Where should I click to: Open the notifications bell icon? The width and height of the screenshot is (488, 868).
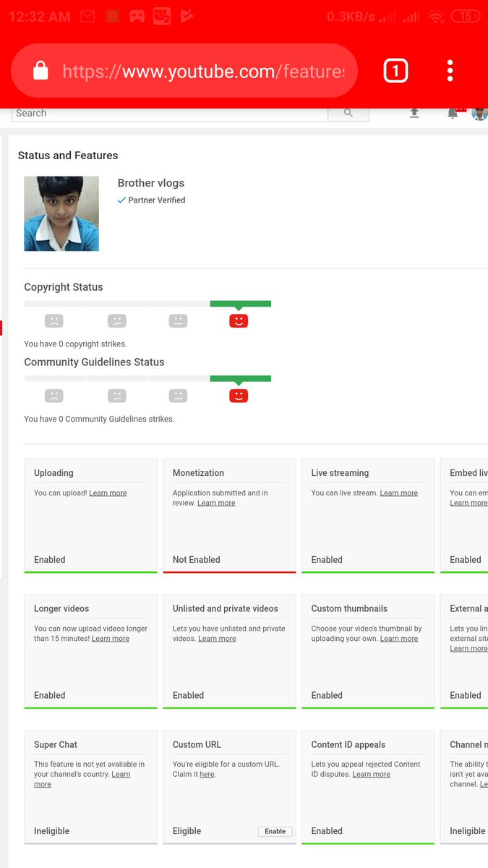(x=453, y=113)
